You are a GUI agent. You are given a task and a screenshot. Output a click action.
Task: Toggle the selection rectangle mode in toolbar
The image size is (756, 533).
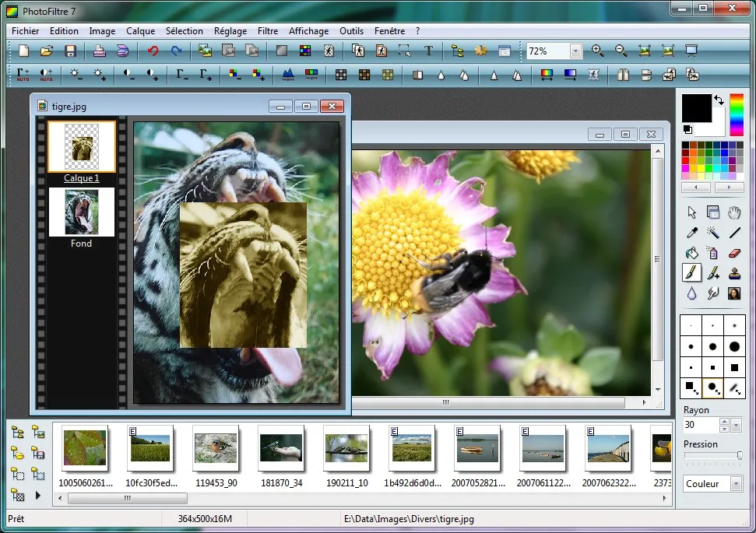403,50
